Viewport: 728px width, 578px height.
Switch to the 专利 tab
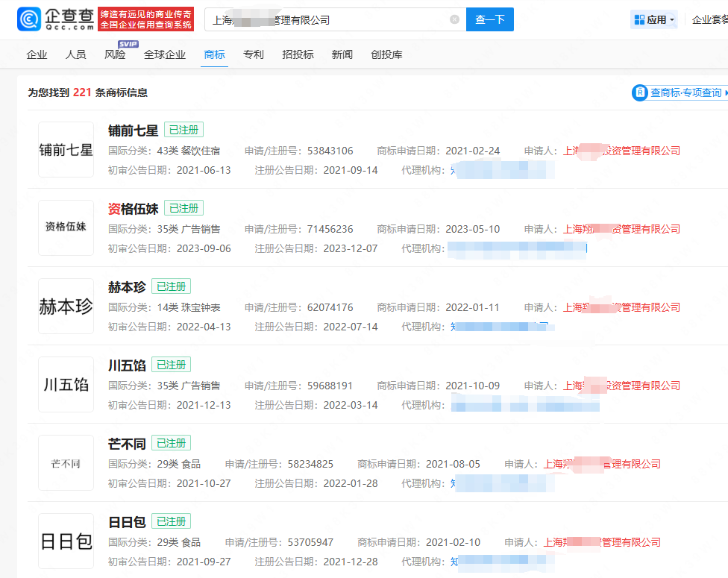tap(254, 54)
